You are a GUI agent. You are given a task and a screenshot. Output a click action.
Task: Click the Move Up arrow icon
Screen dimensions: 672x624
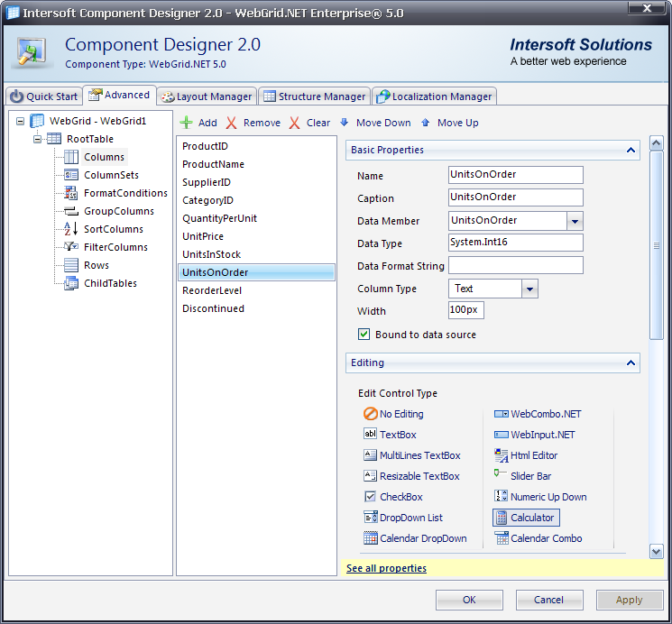[425, 122]
